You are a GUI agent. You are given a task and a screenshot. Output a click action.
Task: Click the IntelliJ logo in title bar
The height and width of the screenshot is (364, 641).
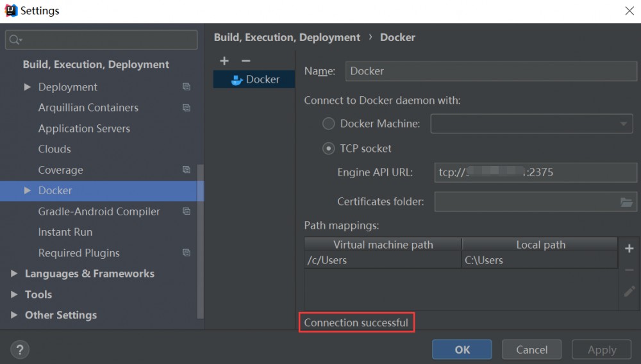tap(11, 10)
